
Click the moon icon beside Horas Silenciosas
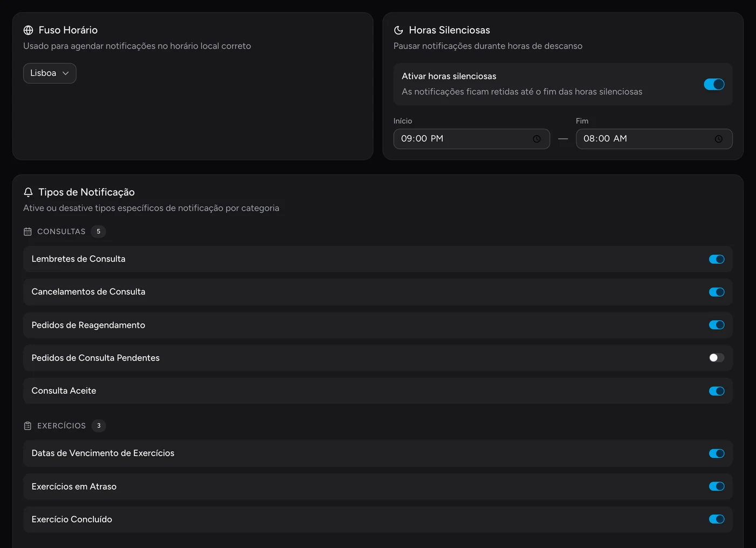[x=399, y=30]
